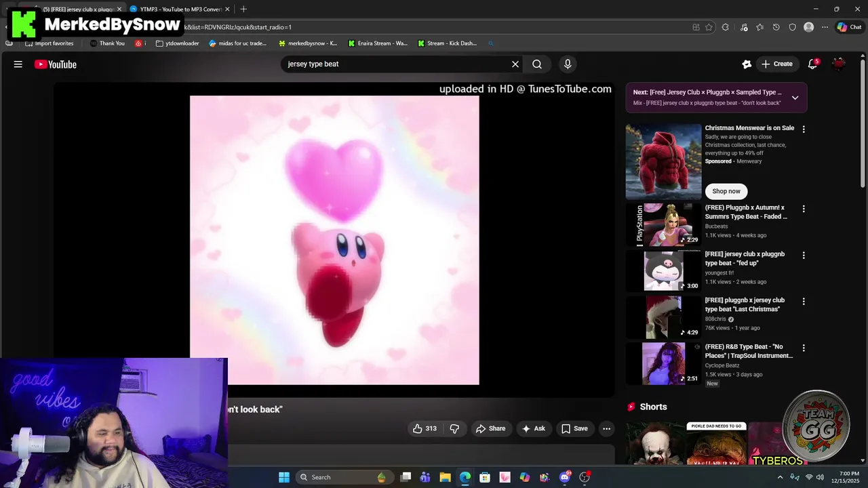Open the YouTube guide hamburger menu
This screenshot has width=868, height=488.
point(18,64)
